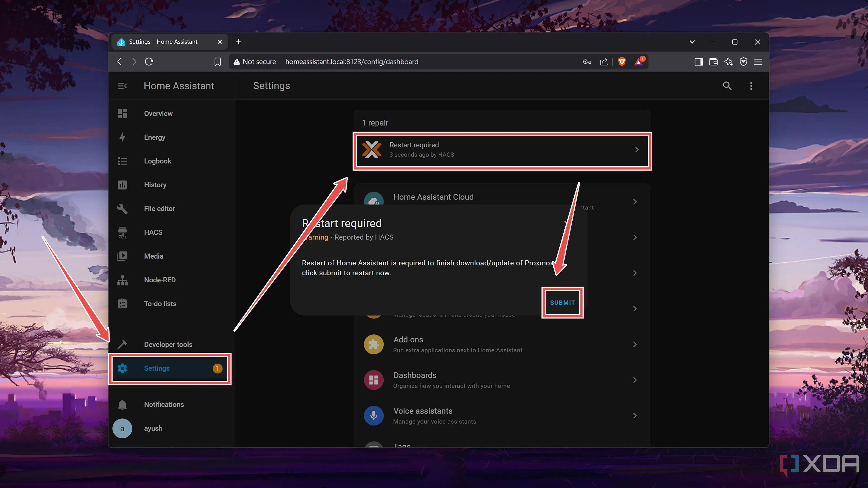This screenshot has width=868, height=488.
Task: Toggle the browser sidebar panel button
Action: [698, 62]
